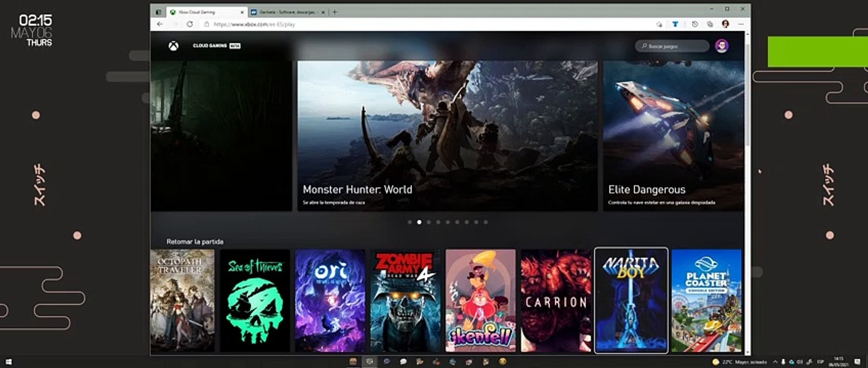
Task: Select the second carousel dot
Action: (419, 222)
